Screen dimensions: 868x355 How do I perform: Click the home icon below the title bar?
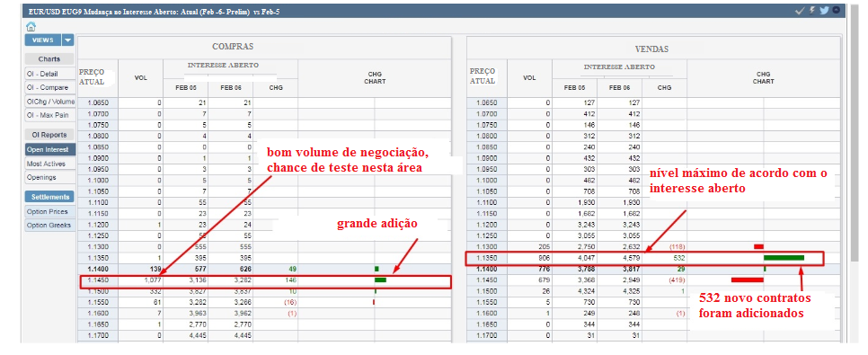click(x=31, y=26)
